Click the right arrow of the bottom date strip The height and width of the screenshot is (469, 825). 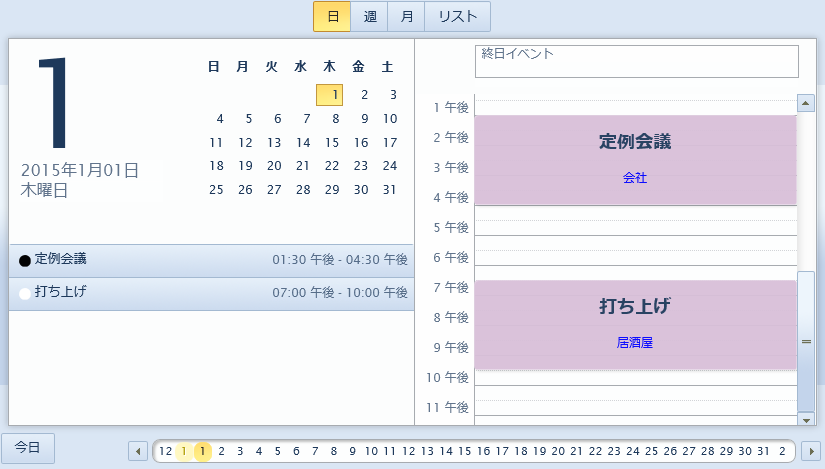tap(811, 451)
